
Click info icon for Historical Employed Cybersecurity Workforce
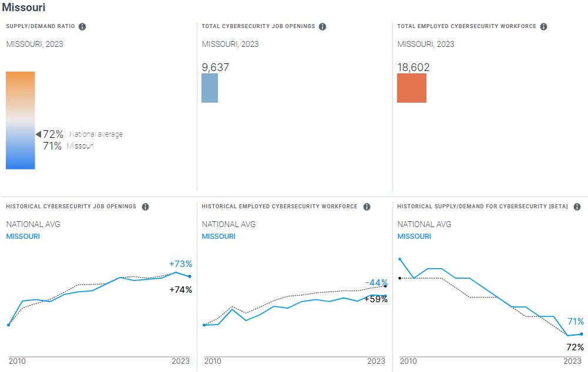(x=367, y=207)
